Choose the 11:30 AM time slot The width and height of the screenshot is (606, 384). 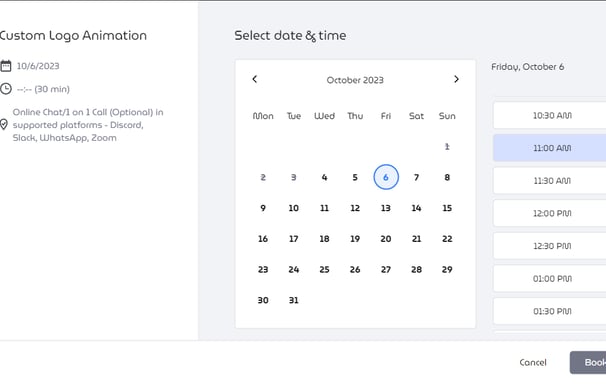(x=550, y=181)
